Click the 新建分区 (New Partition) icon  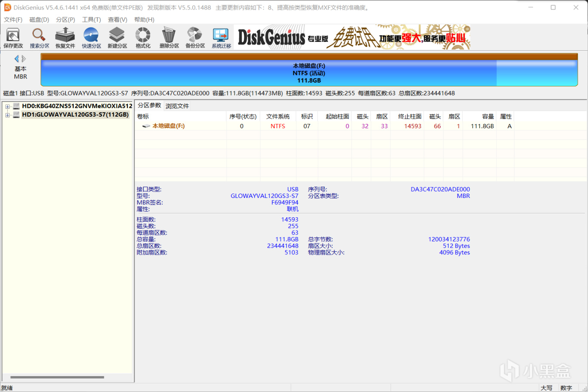tap(117, 38)
